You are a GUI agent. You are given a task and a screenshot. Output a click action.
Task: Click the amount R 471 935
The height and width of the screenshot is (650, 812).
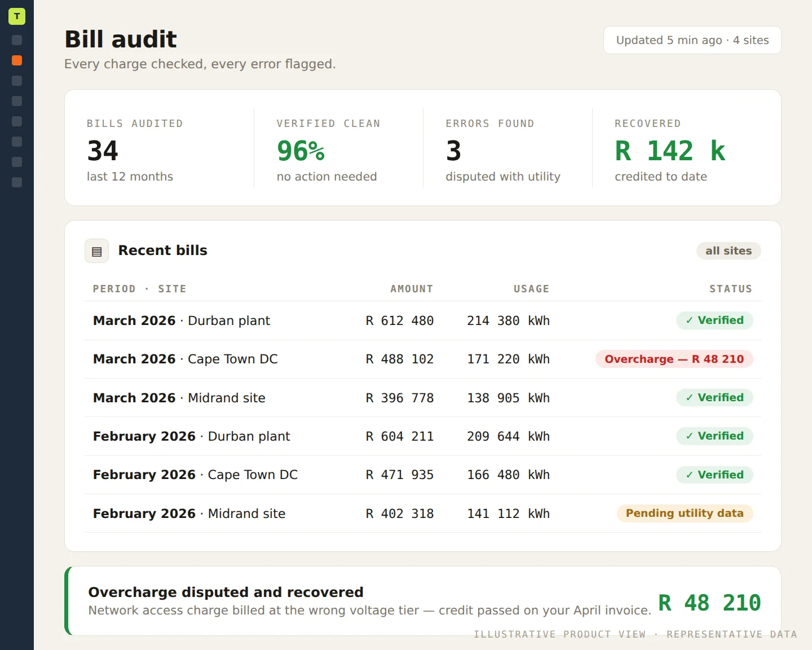pyautogui.click(x=400, y=475)
